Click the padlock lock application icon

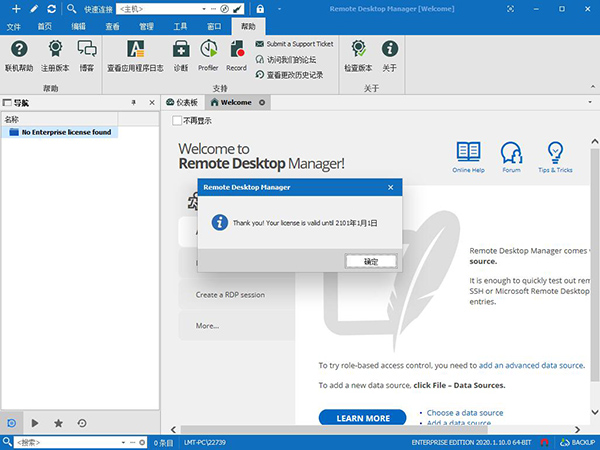pos(260,9)
